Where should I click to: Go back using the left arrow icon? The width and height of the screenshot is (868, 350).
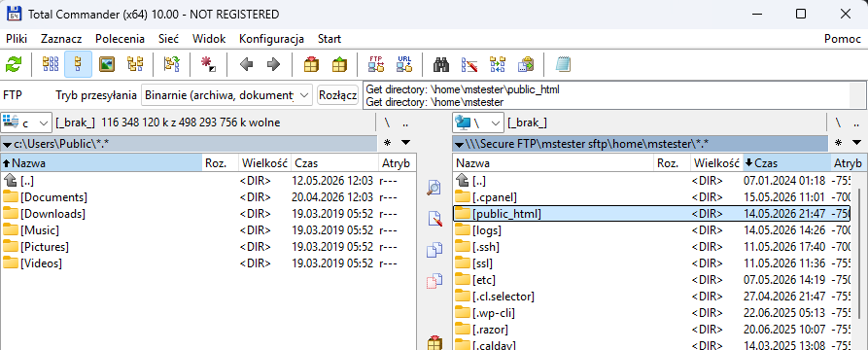[x=246, y=64]
